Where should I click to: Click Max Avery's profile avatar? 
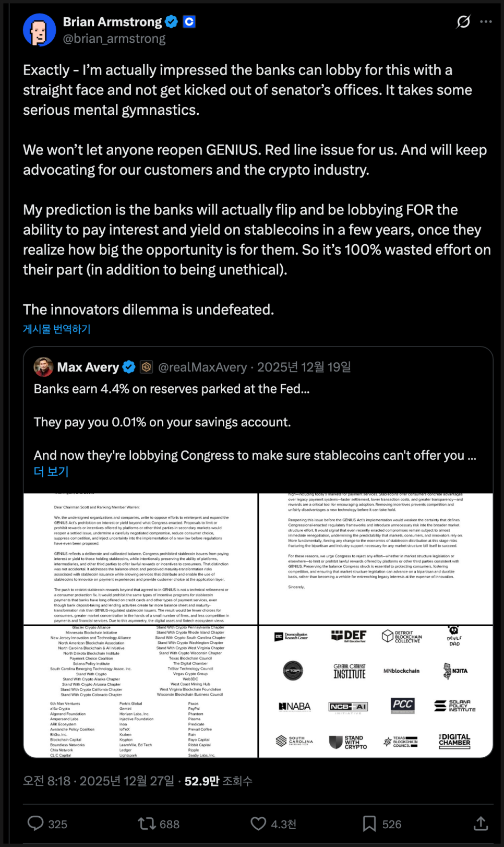tap(44, 367)
